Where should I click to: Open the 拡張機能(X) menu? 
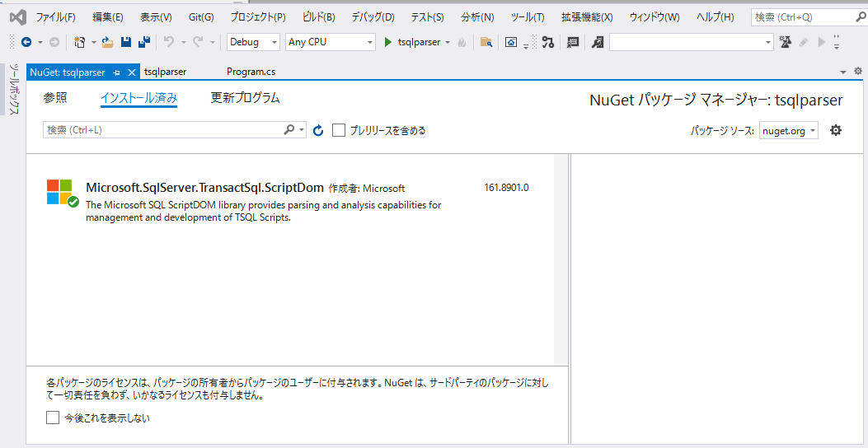pyautogui.click(x=588, y=17)
